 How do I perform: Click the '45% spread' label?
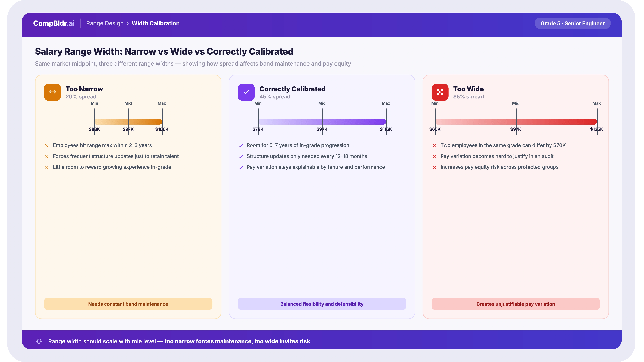(x=275, y=97)
